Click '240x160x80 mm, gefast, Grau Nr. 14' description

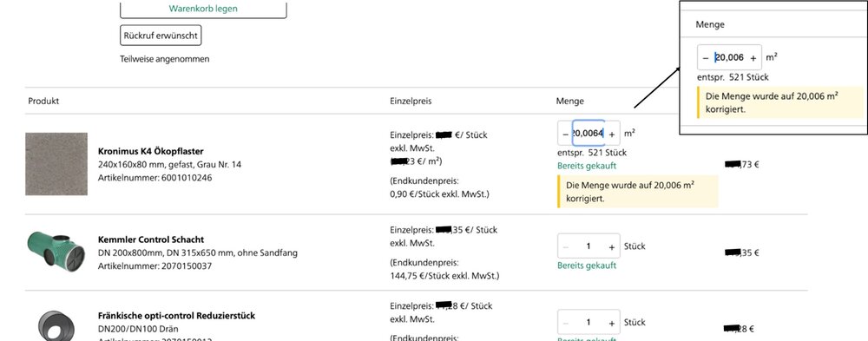[169, 164]
